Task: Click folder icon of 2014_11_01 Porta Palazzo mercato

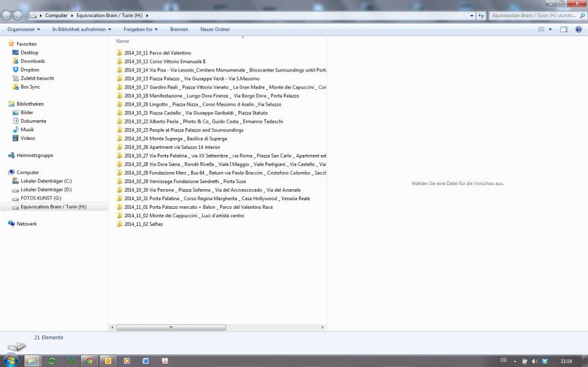Action: [x=120, y=207]
